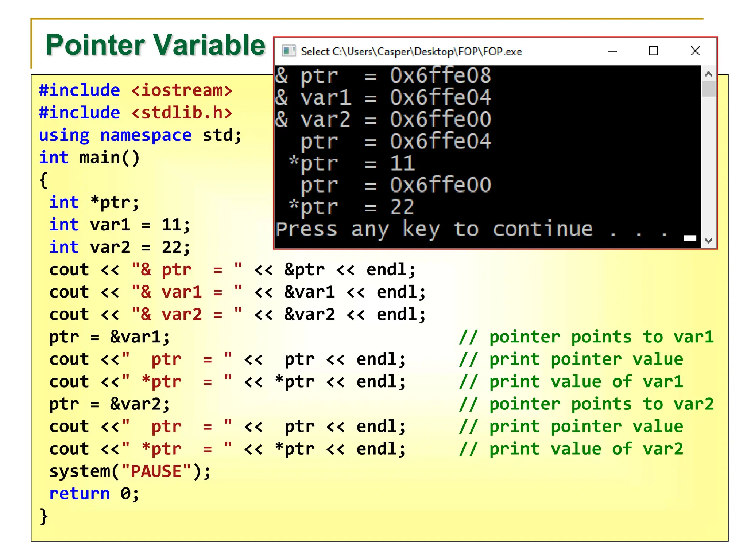Click the 'system("PAUSE");' line
747x560 pixels.
(130, 471)
